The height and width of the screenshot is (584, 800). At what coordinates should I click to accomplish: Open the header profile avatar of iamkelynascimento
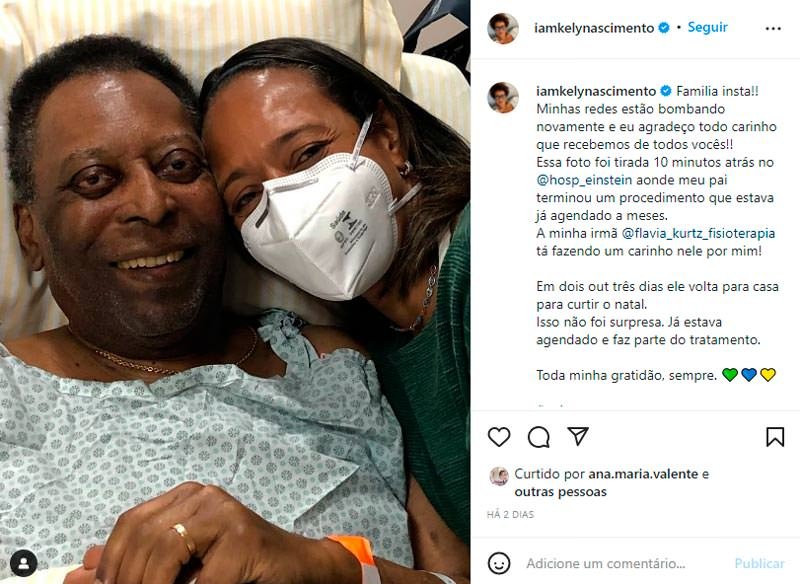point(503,29)
